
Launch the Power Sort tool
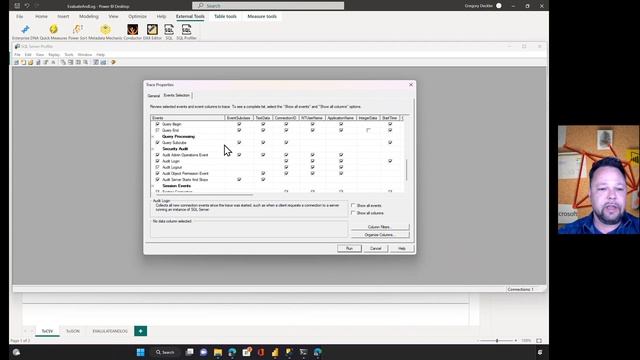click(x=78, y=32)
